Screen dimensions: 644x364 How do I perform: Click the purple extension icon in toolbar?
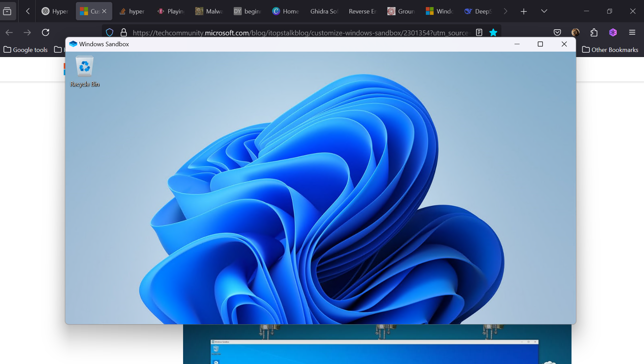(x=613, y=32)
